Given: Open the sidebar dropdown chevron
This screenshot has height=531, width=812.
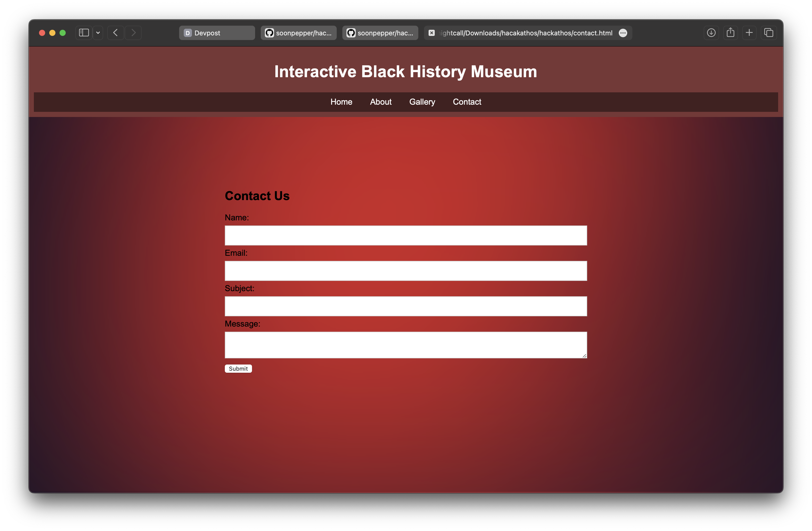Looking at the screenshot, I should click(x=98, y=33).
